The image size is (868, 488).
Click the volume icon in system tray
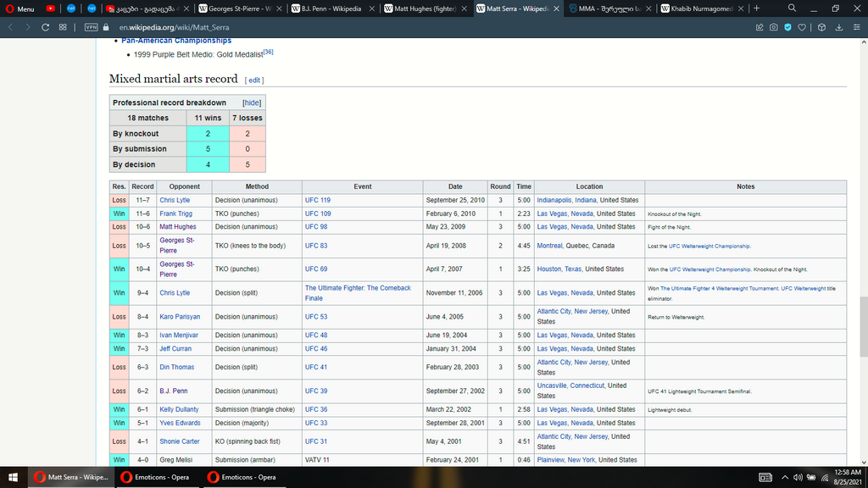(x=798, y=477)
